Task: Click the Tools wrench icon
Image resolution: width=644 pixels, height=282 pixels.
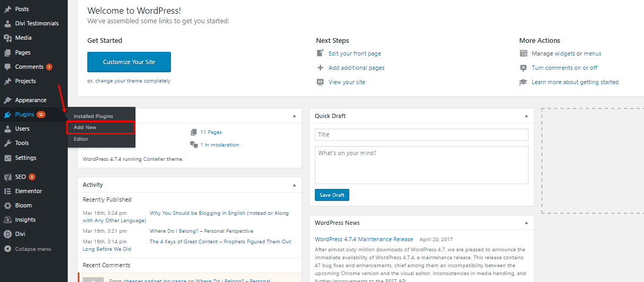Action: (x=7, y=143)
